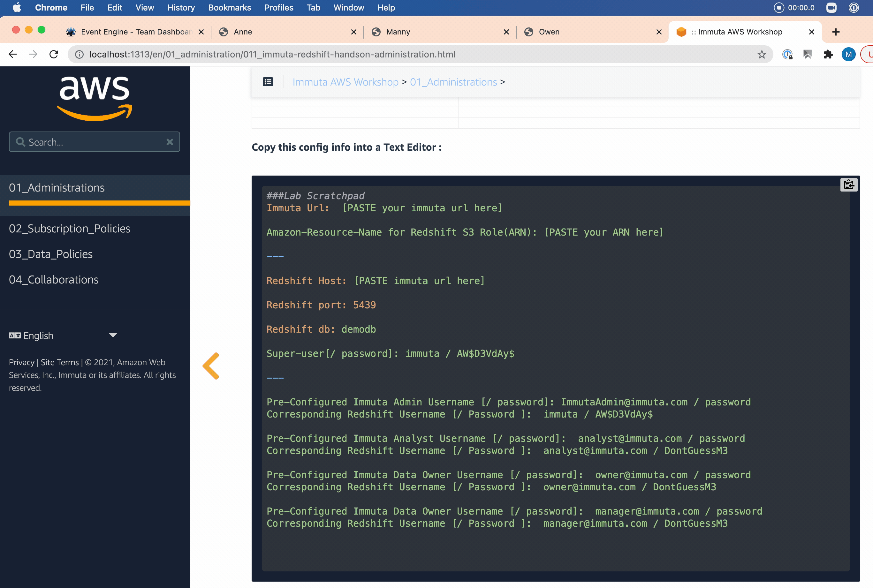Click the extension icon with the cursor arrow
The width and height of the screenshot is (873, 588).
[x=808, y=54]
